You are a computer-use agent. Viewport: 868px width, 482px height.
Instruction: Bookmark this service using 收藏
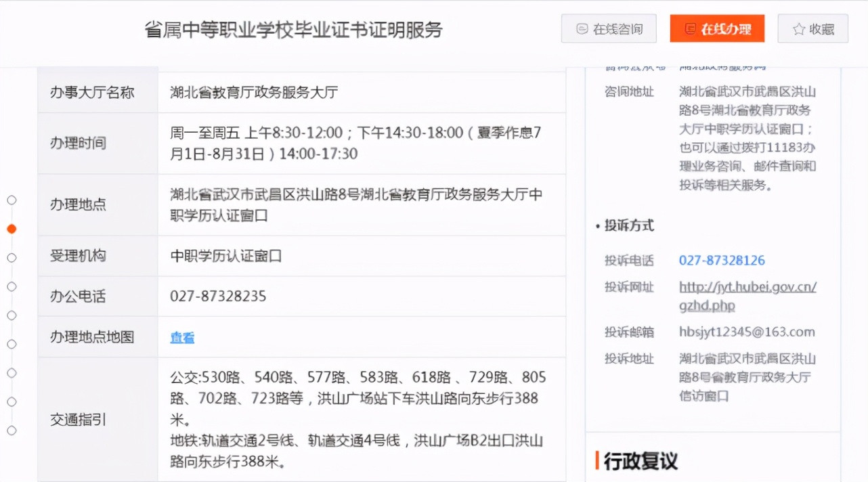pos(812,28)
